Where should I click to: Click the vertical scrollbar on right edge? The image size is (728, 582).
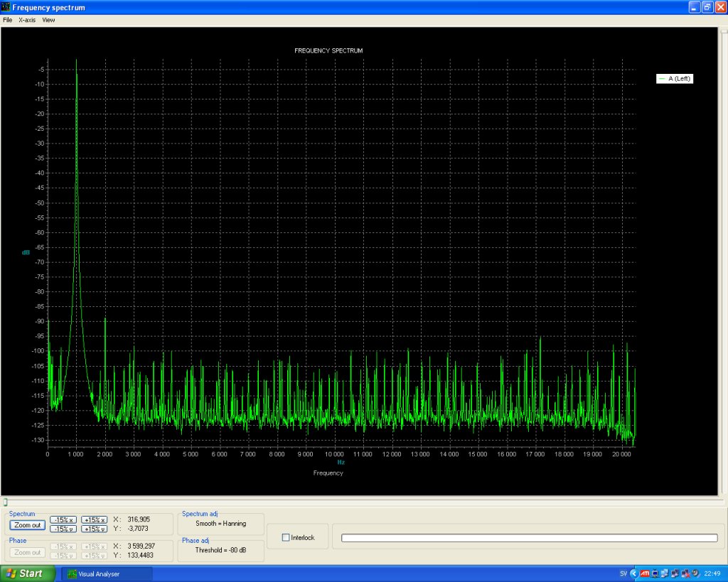coord(724,262)
